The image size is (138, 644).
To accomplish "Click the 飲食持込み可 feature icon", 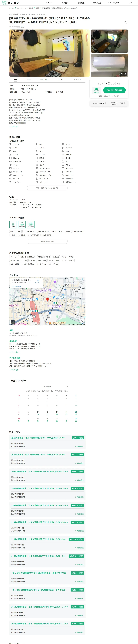I will point(22,225).
